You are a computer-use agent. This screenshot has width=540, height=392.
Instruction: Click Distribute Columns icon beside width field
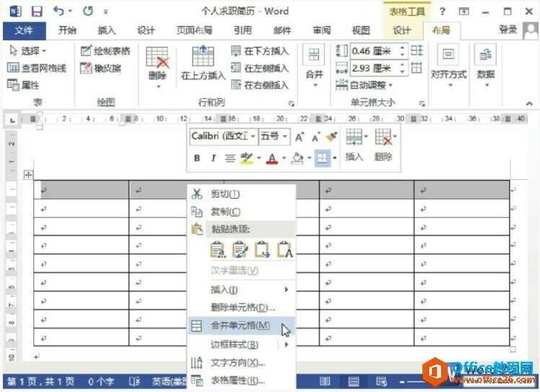417,68
